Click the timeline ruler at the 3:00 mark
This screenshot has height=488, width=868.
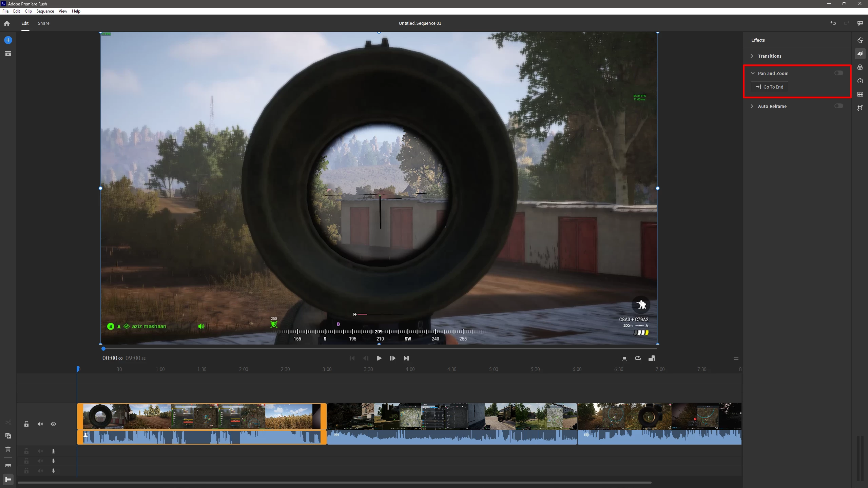coord(327,369)
